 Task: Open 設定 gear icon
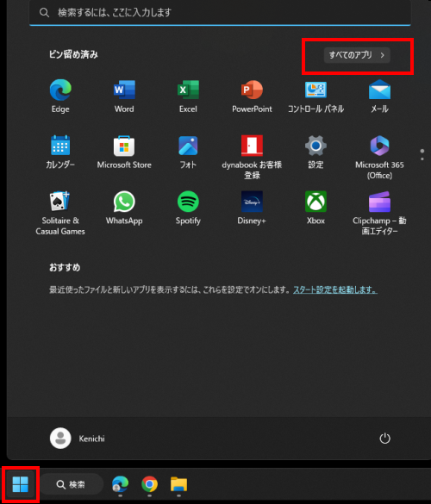coord(315,152)
